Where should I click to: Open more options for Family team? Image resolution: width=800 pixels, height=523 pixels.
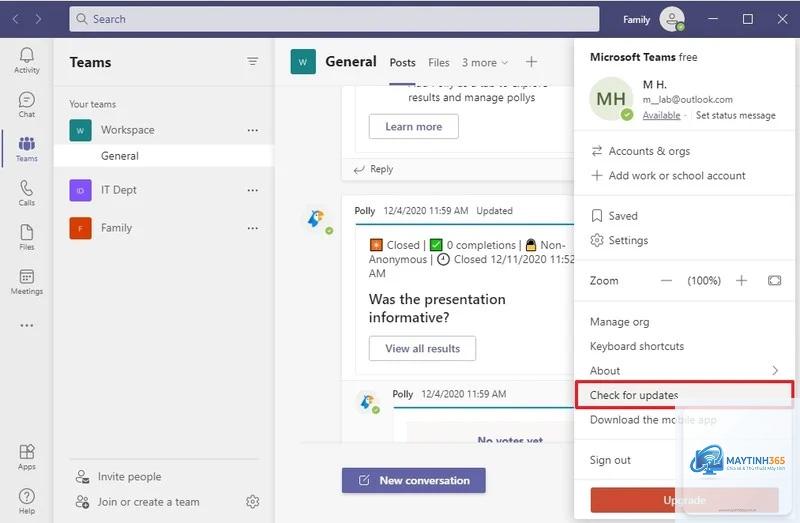[252, 228]
